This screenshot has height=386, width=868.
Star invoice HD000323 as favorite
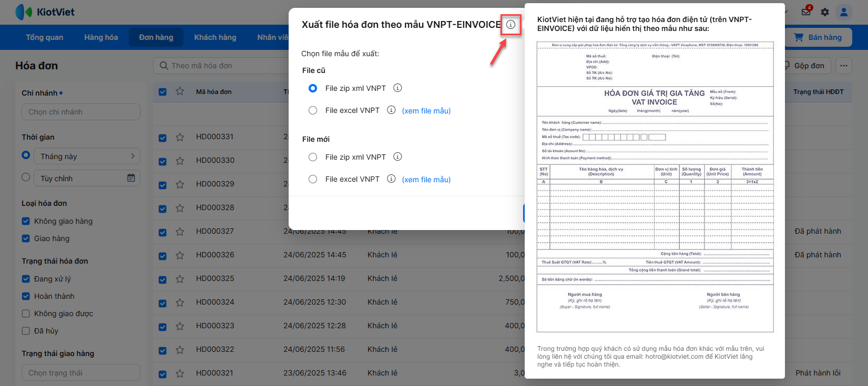180,326
